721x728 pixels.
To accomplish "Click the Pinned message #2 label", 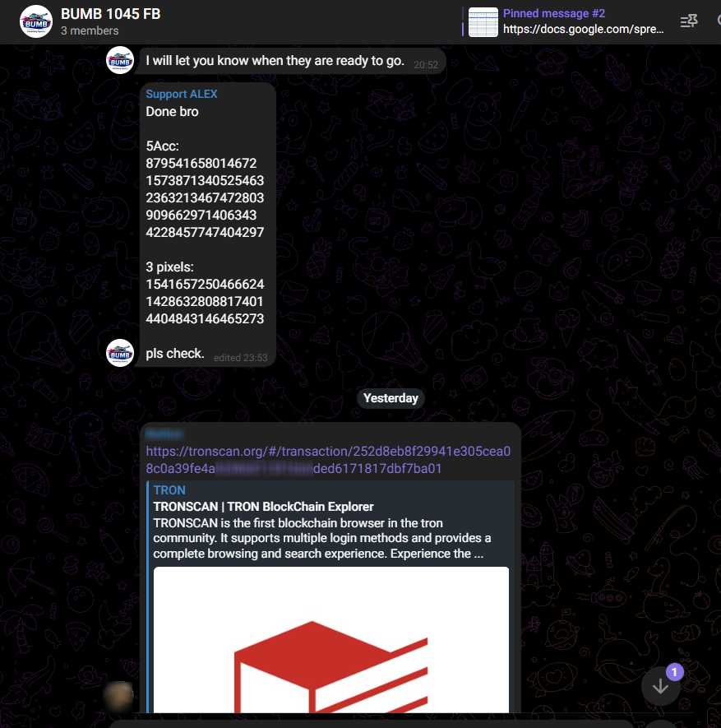I will 554,13.
